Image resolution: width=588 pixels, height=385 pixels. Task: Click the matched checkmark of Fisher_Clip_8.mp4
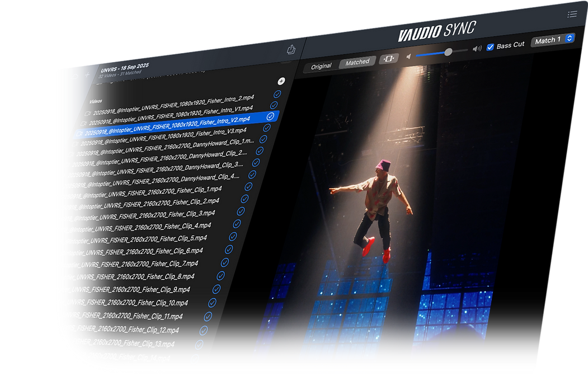tap(220, 276)
